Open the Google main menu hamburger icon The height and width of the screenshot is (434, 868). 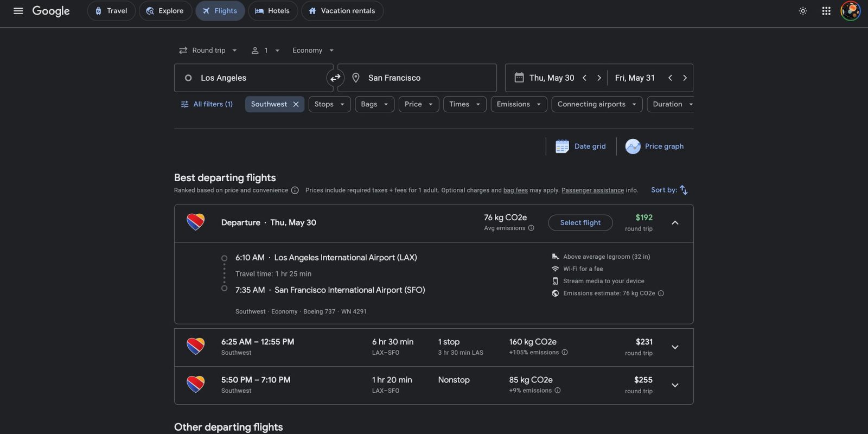coord(18,11)
